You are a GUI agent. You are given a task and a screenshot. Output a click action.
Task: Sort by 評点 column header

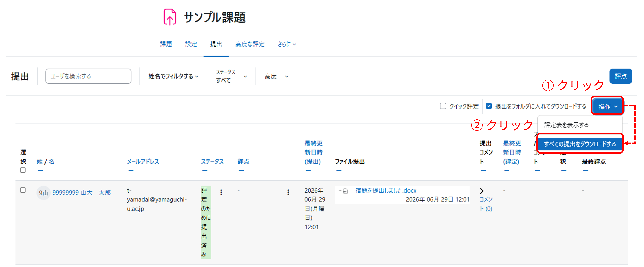click(243, 162)
